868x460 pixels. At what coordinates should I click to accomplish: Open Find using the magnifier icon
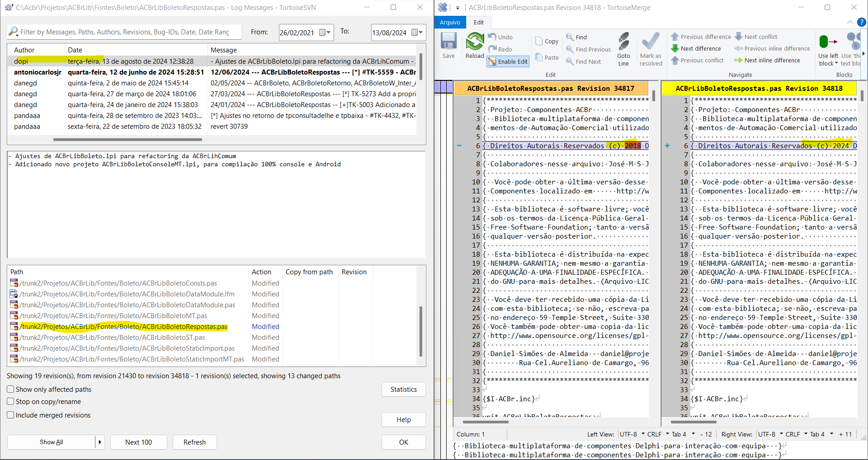(570, 37)
